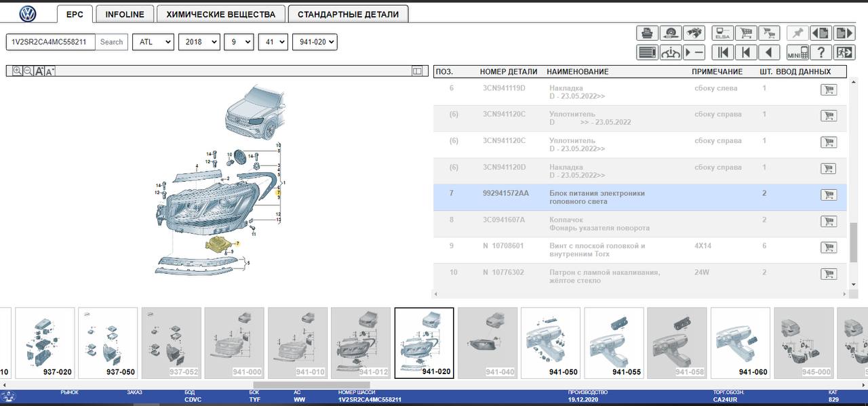Increase the font size with larger A

[39, 70]
